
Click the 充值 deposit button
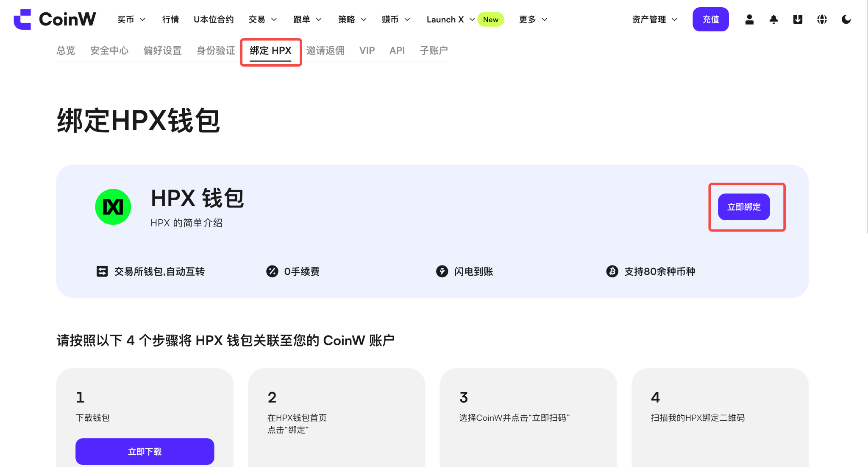tap(711, 20)
